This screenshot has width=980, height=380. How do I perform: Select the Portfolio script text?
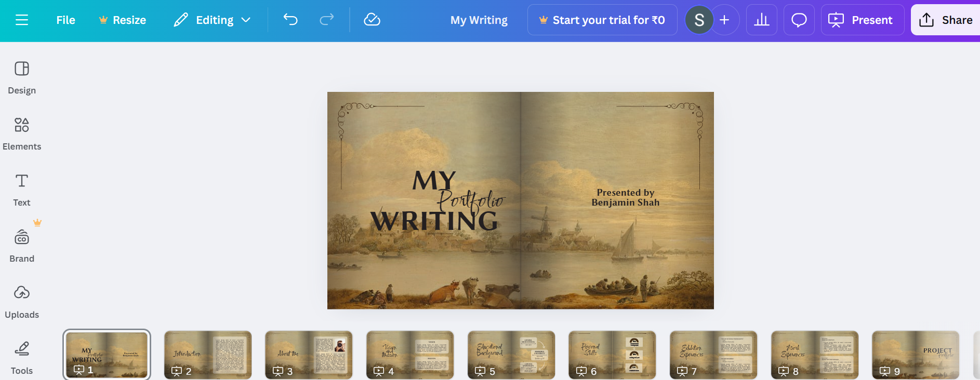[471, 200]
